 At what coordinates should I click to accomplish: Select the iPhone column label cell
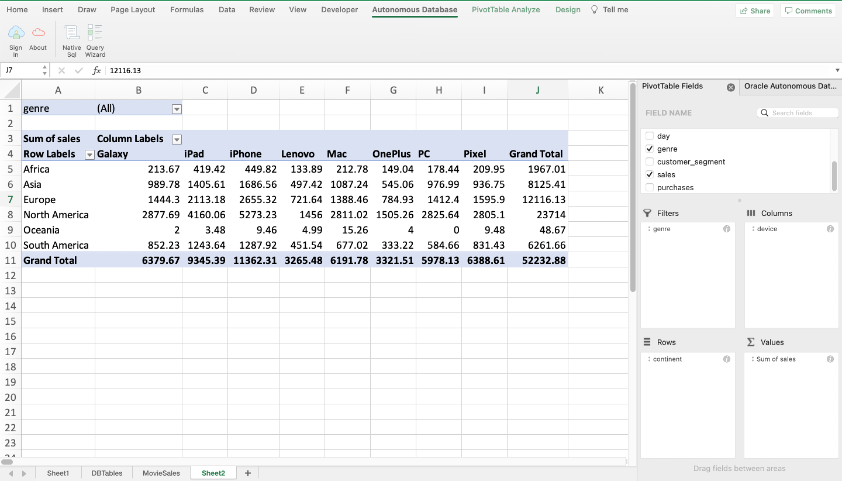[253, 154]
